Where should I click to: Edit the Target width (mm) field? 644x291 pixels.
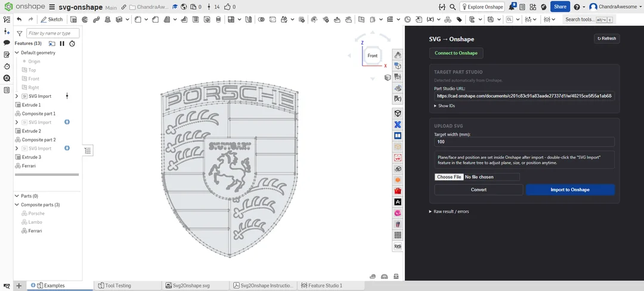[x=524, y=141]
